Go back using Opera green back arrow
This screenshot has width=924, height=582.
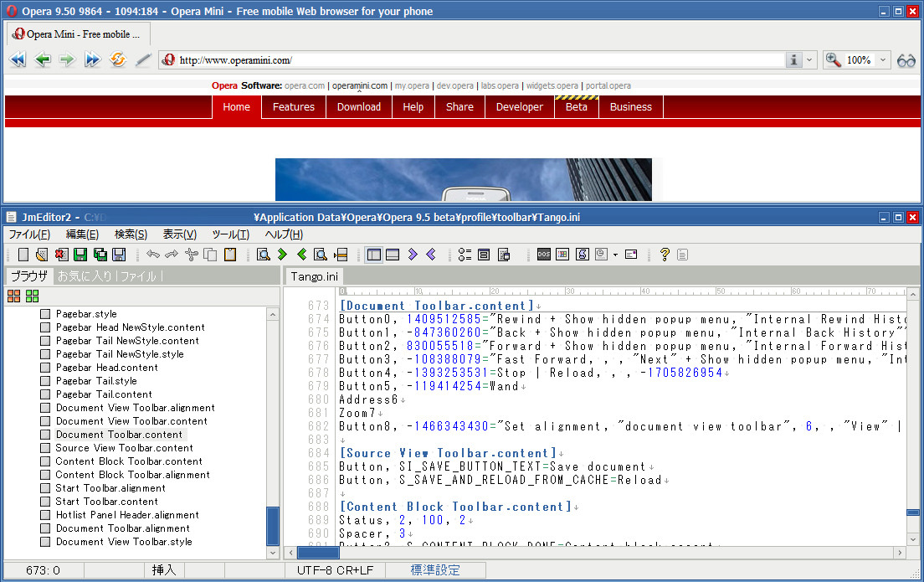(43, 59)
